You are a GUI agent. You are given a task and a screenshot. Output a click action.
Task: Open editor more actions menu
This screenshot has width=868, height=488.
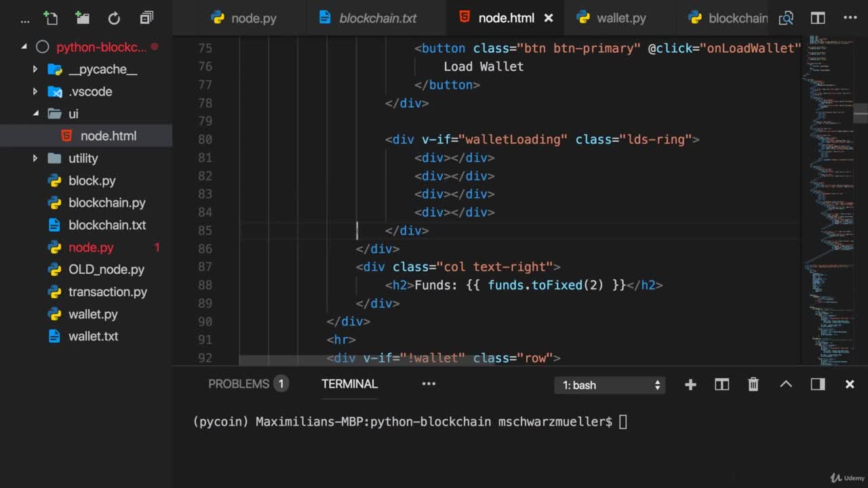(x=850, y=18)
